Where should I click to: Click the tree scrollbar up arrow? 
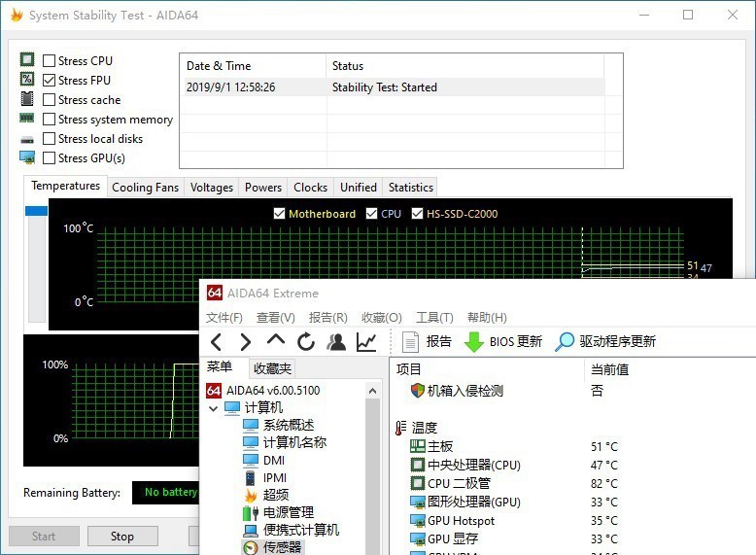point(372,391)
